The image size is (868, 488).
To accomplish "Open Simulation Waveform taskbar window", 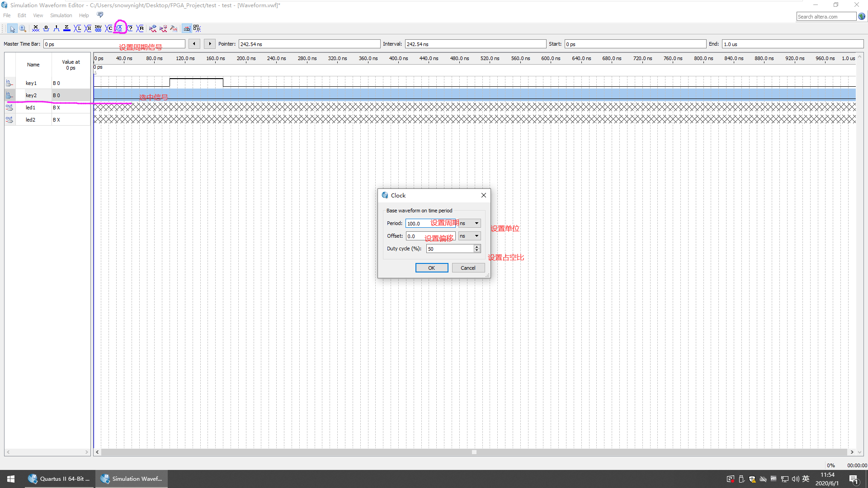I will coord(132,479).
